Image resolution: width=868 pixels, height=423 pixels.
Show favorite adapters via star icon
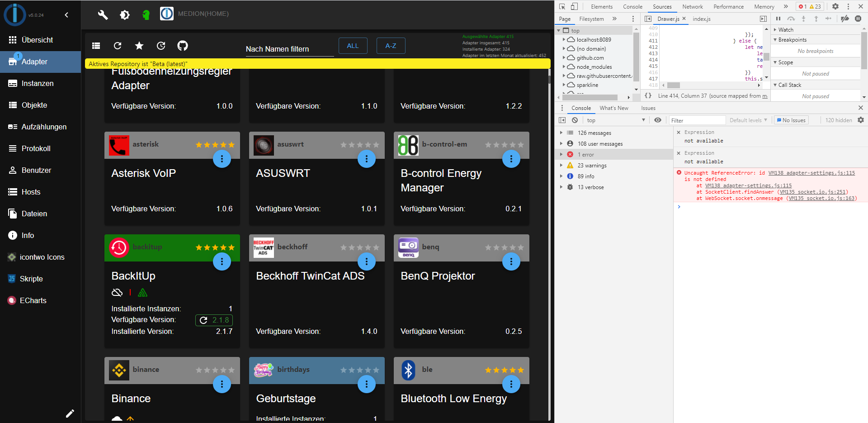(x=139, y=46)
